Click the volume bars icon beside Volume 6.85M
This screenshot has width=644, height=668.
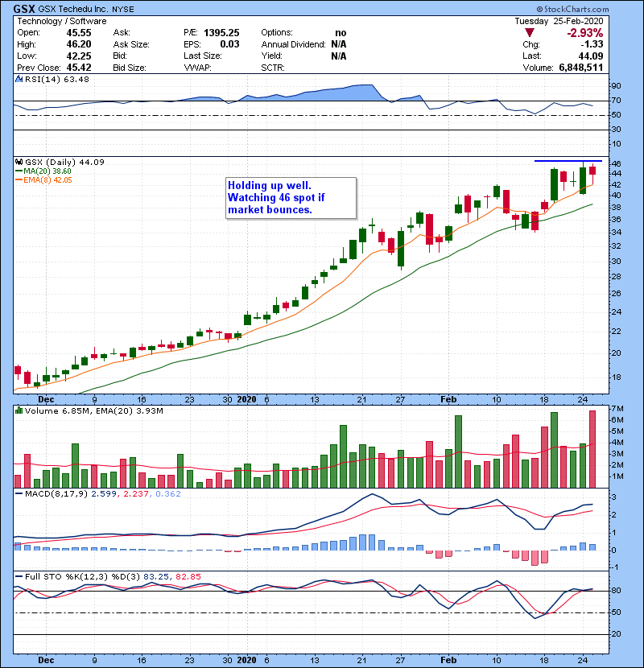19,410
